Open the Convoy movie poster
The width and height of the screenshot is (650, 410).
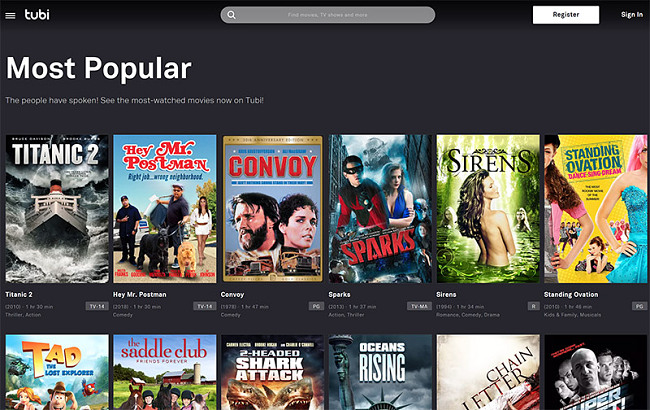[272, 209]
